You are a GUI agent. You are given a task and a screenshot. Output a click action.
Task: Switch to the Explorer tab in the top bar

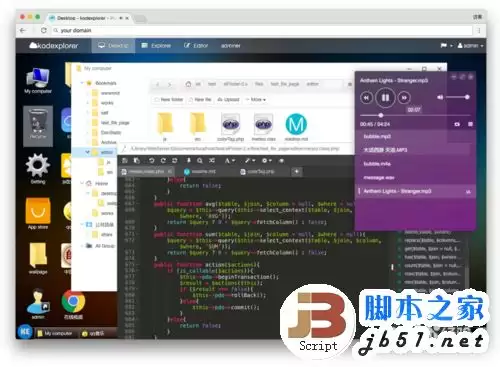(x=156, y=46)
